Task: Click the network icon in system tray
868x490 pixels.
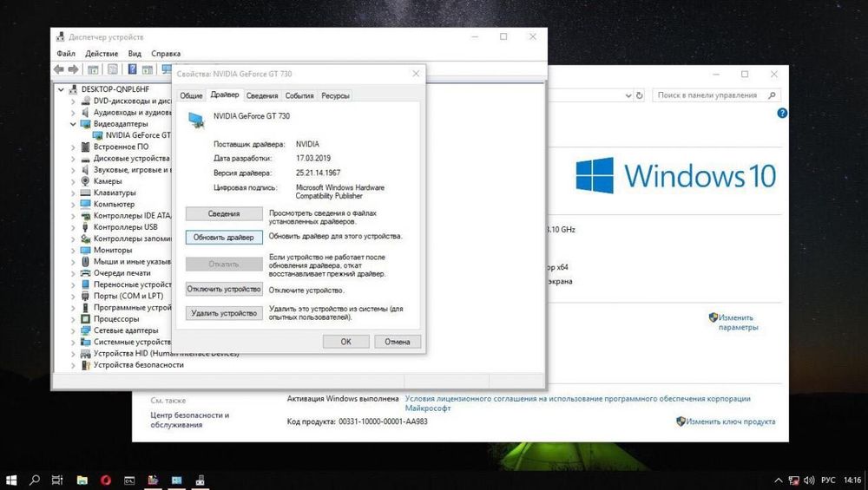Action: [794, 480]
